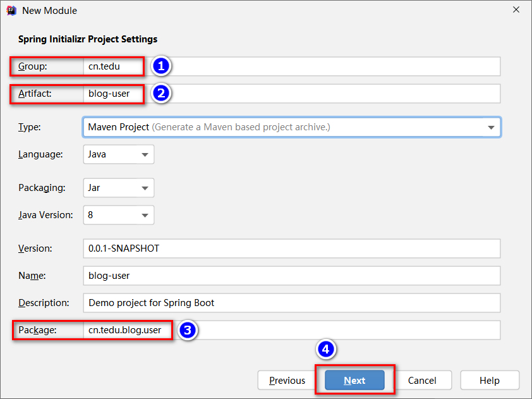
Task: Cancel the New Module wizard
Action: tap(422, 380)
